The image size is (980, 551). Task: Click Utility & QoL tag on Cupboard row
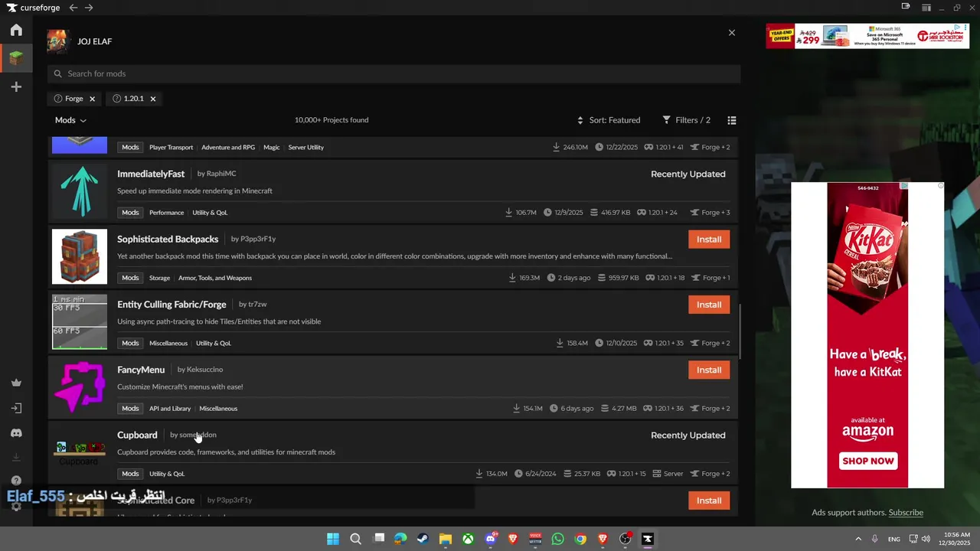[x=167, y=474]
